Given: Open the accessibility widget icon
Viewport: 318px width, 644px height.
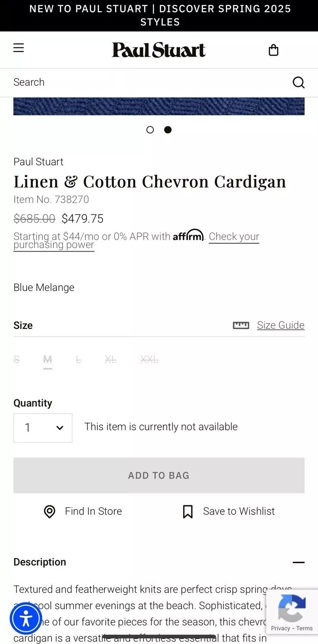Looking at the screenshot, I should (x=26, y=619).
